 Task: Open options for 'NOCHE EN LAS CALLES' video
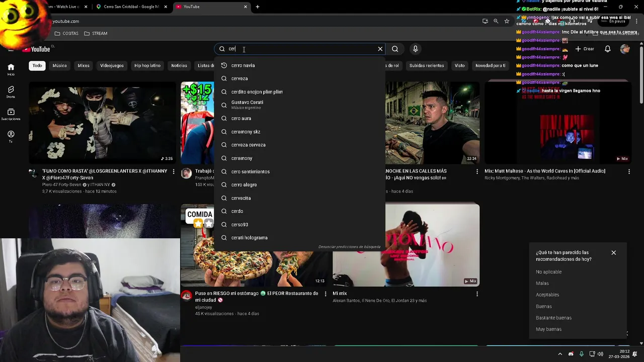click(x=477, y=171)
